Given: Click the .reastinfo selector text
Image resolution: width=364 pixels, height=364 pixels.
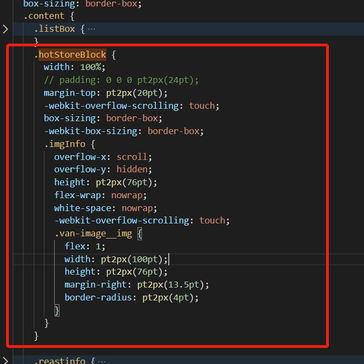Looking at the screenshot, I should tap(59, 361).
